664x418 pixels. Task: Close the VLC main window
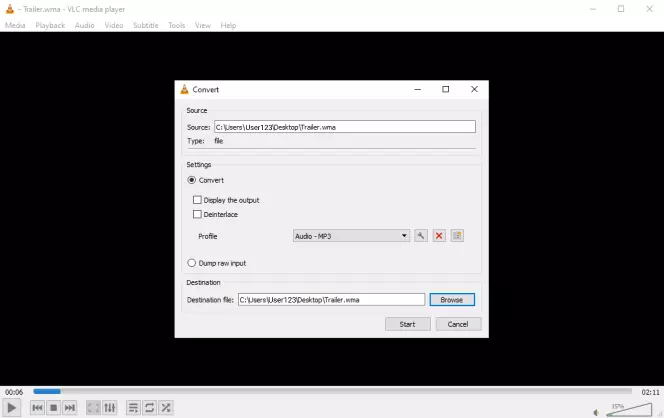click(649, 9)
